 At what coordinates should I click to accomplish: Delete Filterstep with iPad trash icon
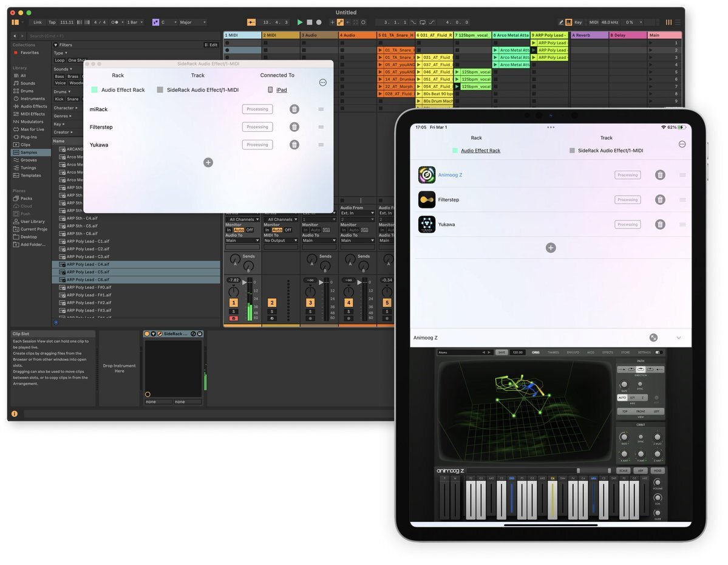pyautogui.click(x=660, y=199)
